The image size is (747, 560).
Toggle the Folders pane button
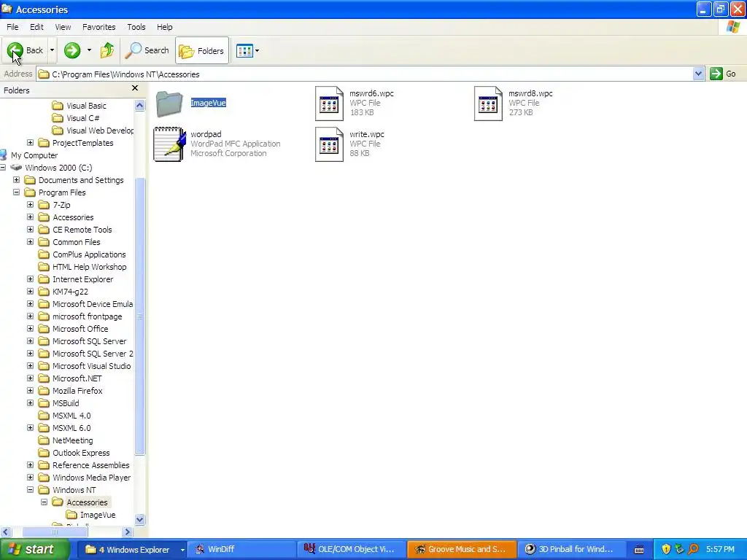(202, 50)
